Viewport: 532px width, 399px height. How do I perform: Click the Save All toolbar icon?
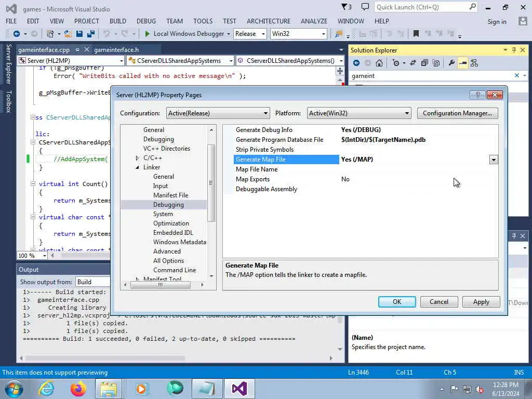(x=91, y=34)
